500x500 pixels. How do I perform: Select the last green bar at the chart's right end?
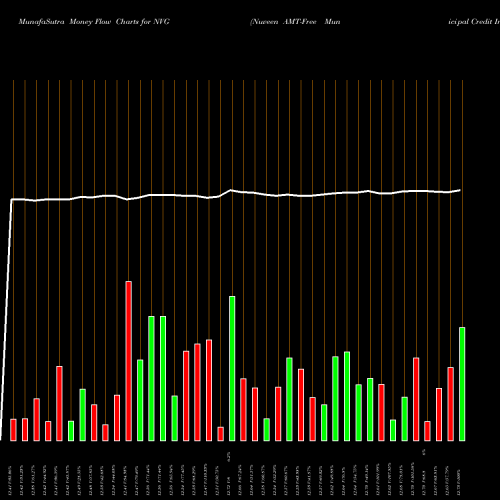click(x=462, y=384)
